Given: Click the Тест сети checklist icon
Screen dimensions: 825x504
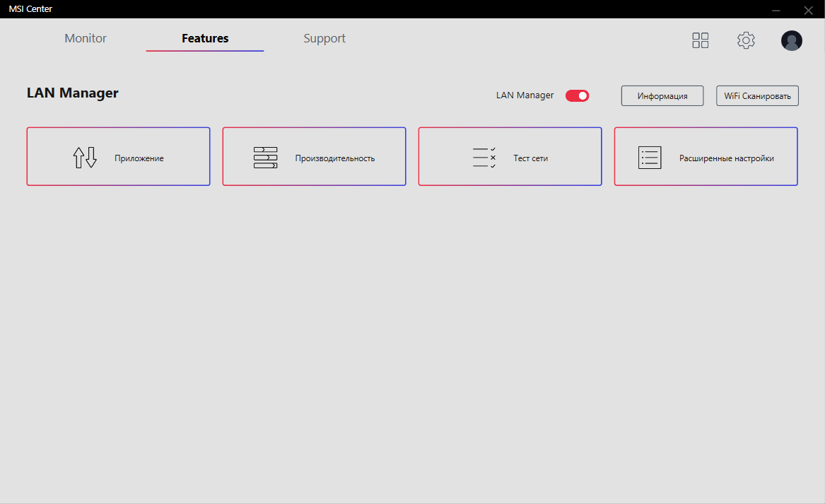Looking at the screenshot, I should tap(484, 158).
